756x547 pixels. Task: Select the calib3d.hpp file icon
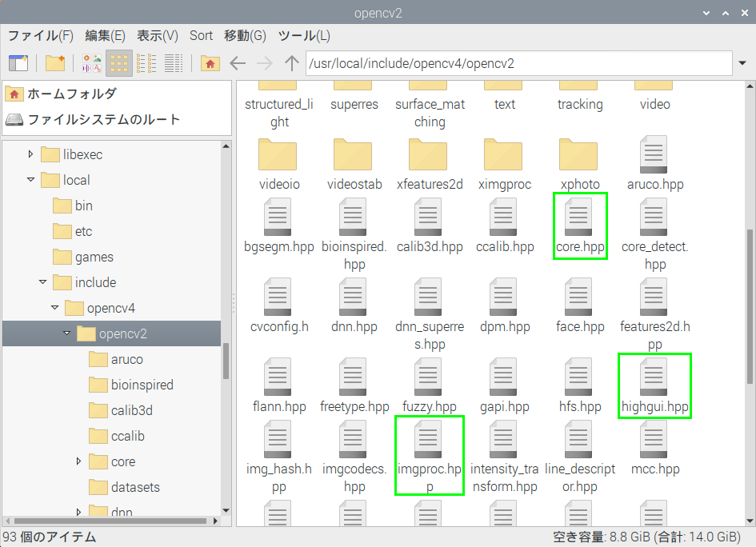coord(428,218)
